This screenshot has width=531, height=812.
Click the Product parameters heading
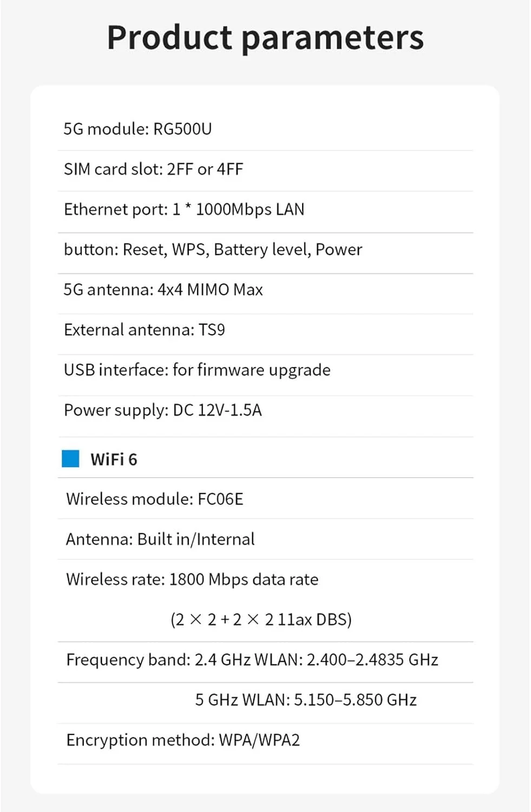point(265,37)
